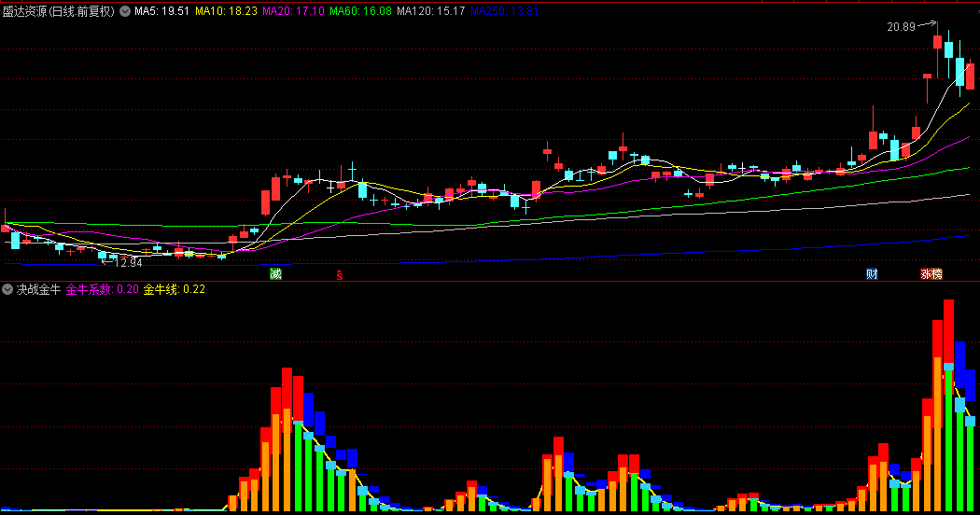Expand the 决战金牛 indicator settings arrow
Screen dimensions: 980x515
coord(7,289)
